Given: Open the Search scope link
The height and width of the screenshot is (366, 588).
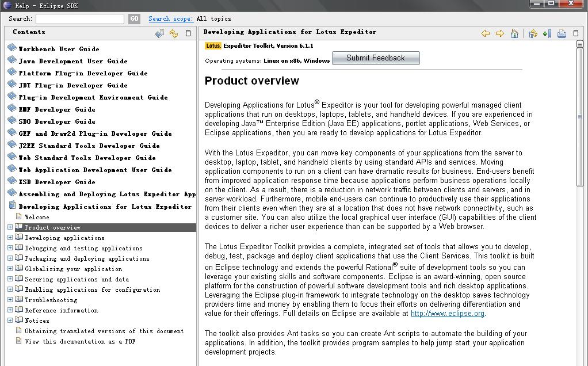Looking at the screenshot, I should coord(171,19).
